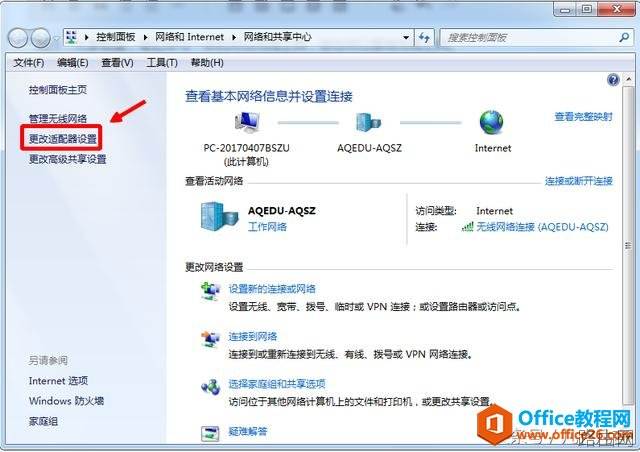Click the 网络和共享中心 breadcrumb segment
The width and height of the screenshot is (640, 452).
[278, 37]
